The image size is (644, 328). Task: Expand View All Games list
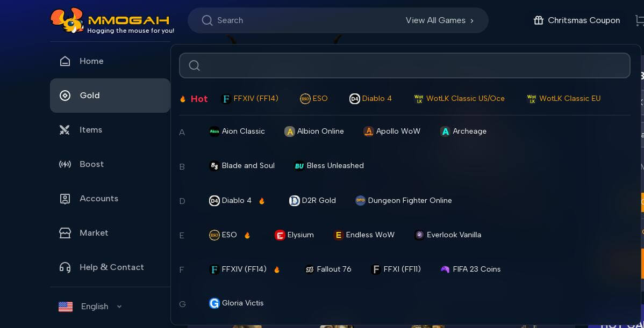pos(439,20)
